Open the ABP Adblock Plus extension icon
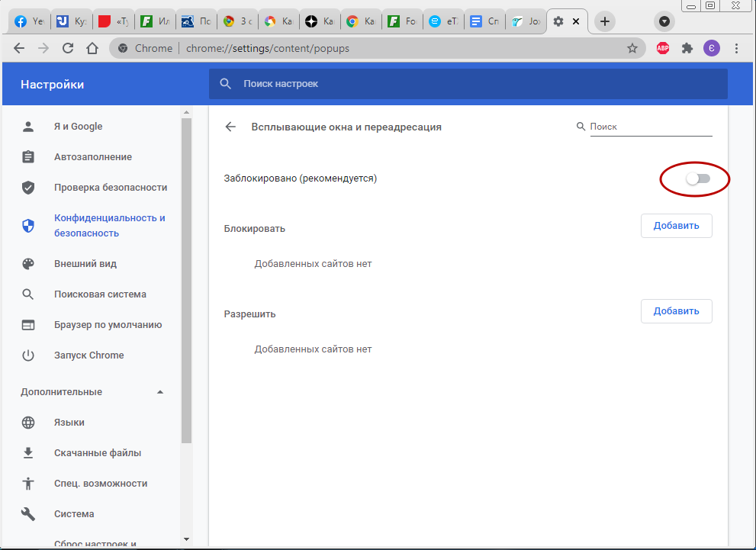 point(663,48)
